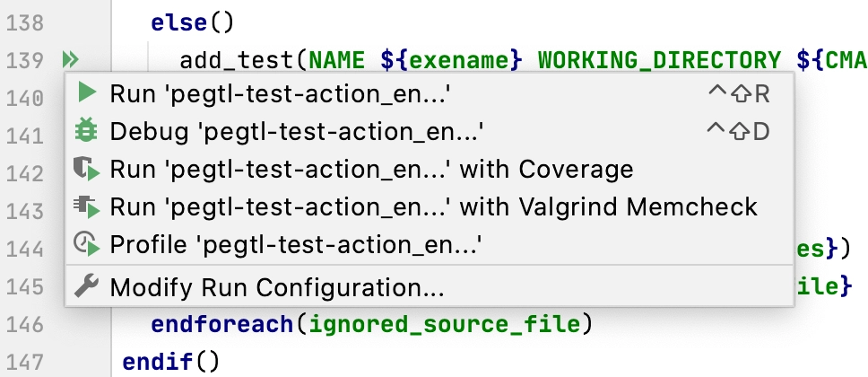Click the Valgrind Memcheck chip icon
Viewport: 868px width, 377px height.
(86, 206)
